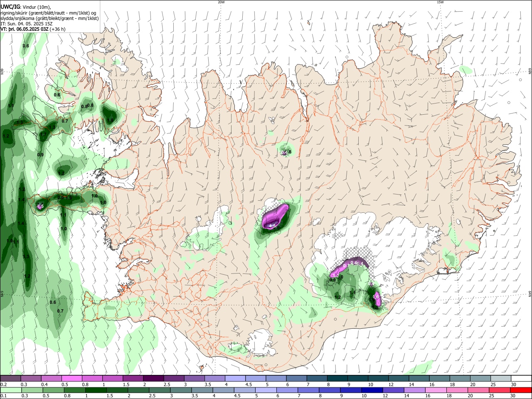Click the upper-scale swatch between 0.2 and 0.3
The height and width of the screenshot is (399, 532).
11,379
